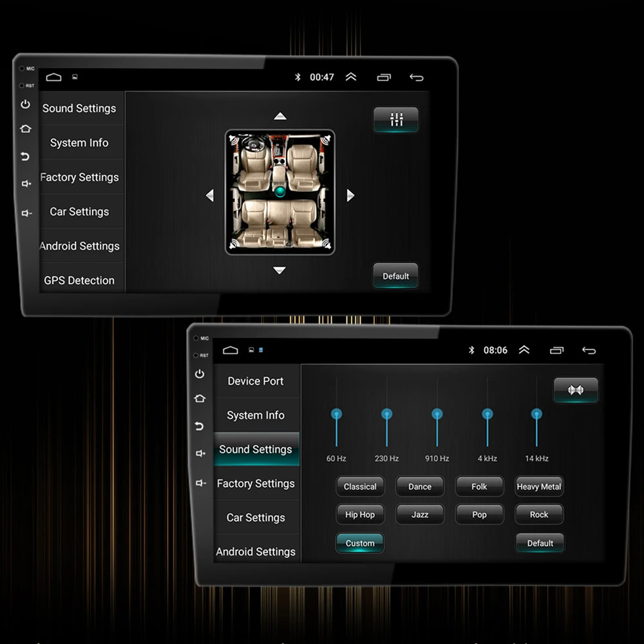Viewport: 644px width, 644px height.
Task: Open Car Settings on bottom unit menu
Action: point(256,518)
